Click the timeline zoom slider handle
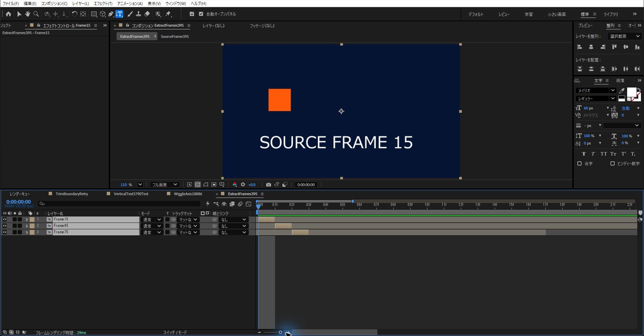Image resolution: width=644 pixels, height=336 pixels. pyautogui.click(x=280, y=333)
